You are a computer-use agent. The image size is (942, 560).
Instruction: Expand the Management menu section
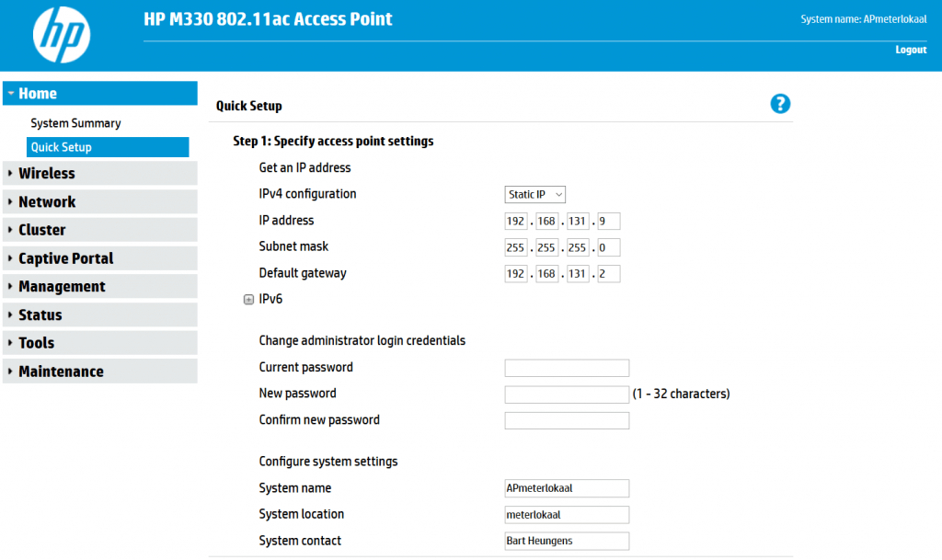(x=99, y=286)
